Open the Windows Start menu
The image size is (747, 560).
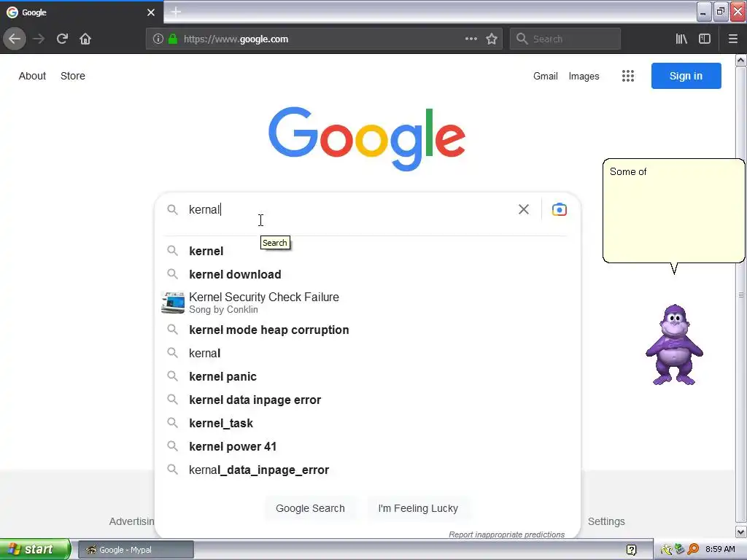(x=35, y=550)
